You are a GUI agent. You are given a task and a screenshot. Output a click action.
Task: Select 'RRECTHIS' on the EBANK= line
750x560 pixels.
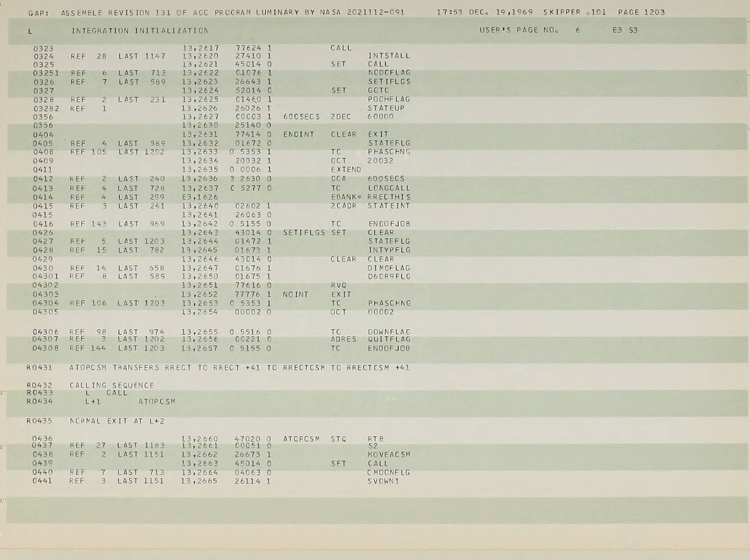click(x=389, y=197)
